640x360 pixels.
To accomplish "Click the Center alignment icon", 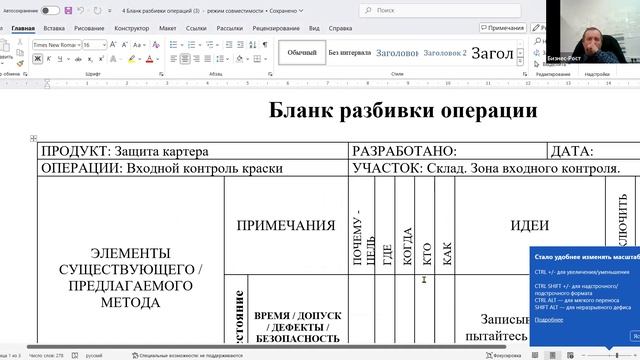I will 185,59.
